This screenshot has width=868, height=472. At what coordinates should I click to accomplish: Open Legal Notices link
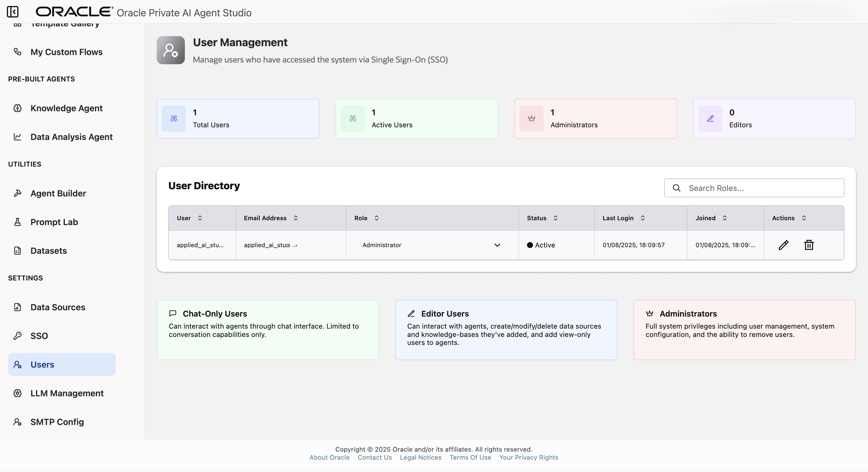[420, 457]
